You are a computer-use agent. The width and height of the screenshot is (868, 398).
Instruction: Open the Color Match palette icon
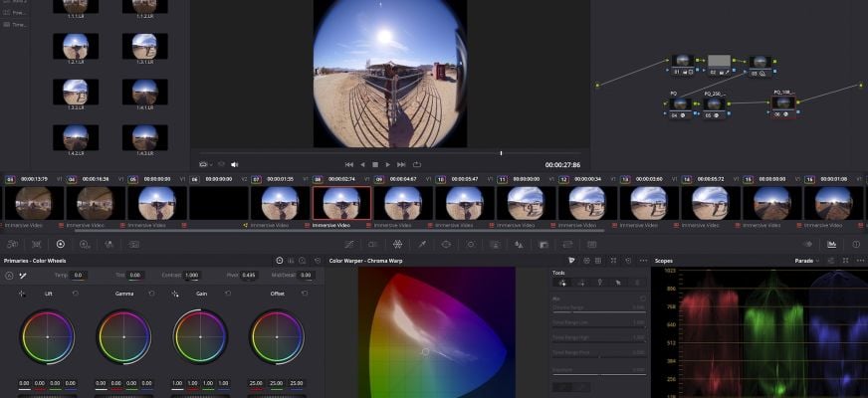click(37, 244)
